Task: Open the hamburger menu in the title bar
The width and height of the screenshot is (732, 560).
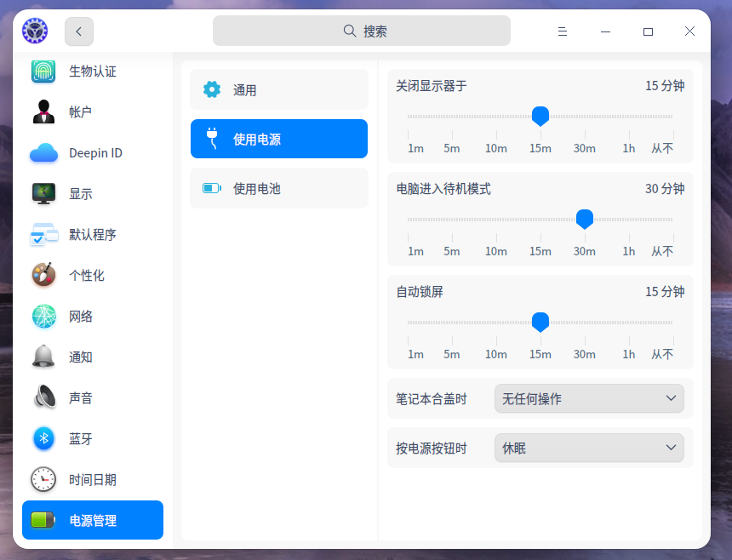Action: pos(563,31)
